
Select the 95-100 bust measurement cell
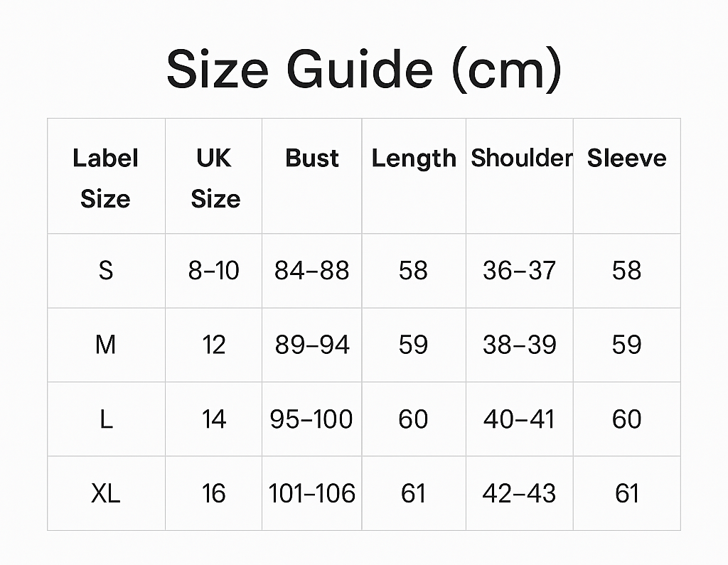(311, 419)
